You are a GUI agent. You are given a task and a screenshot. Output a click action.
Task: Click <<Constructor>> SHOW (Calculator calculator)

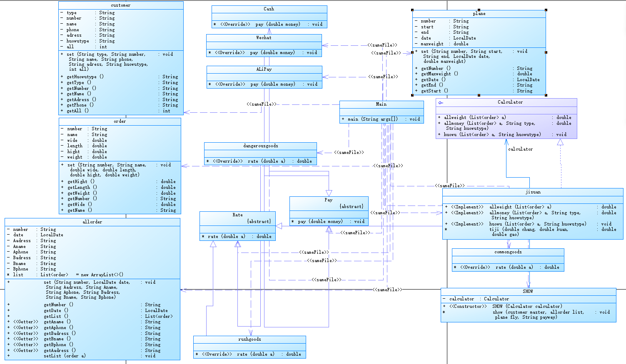[x=503, y=306]
